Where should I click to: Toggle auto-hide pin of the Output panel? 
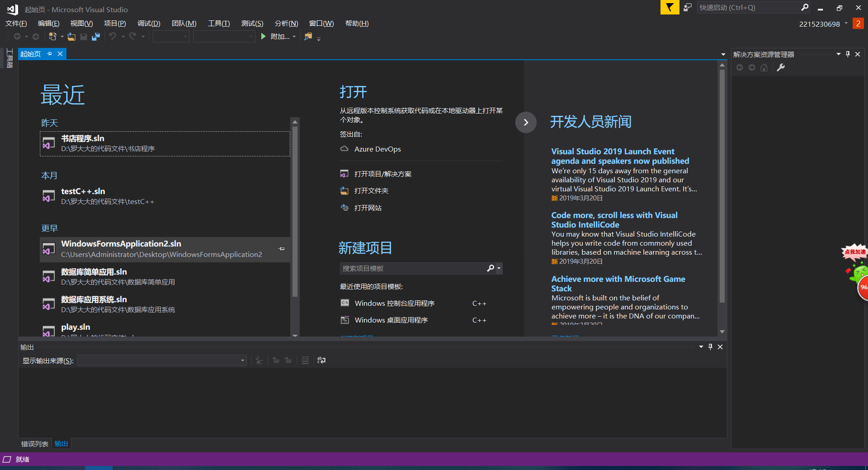click(710, 347)
